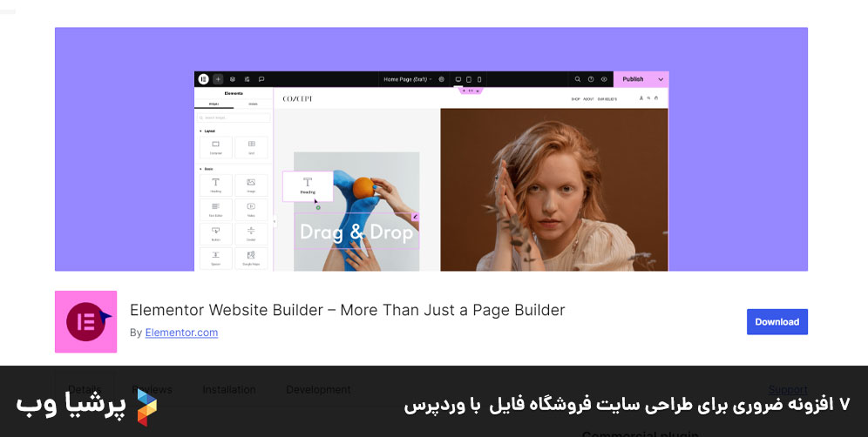This screenshot has width=868, height=437.
Task: Switch to tablet device view icon
Action: click(x=469, y=79)
